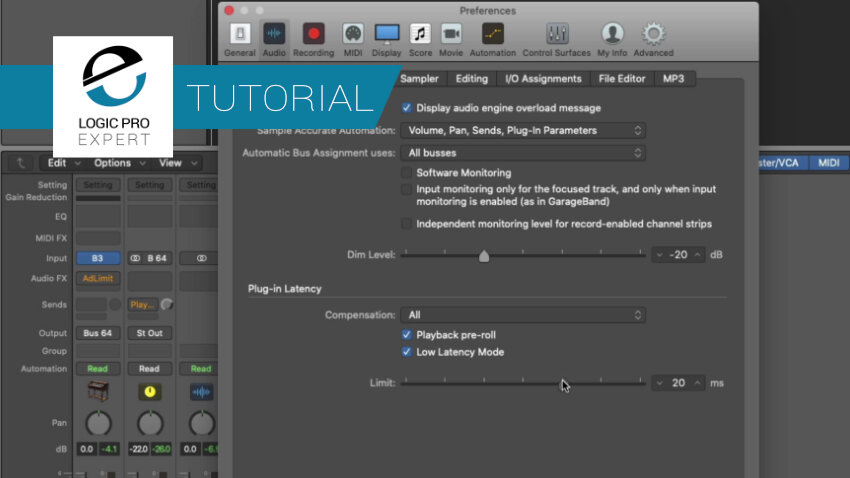Viewport: 850px width, 478px height.
Task: Decrease the latency Limit ms stepper
Action: click(x=659, y=383)
